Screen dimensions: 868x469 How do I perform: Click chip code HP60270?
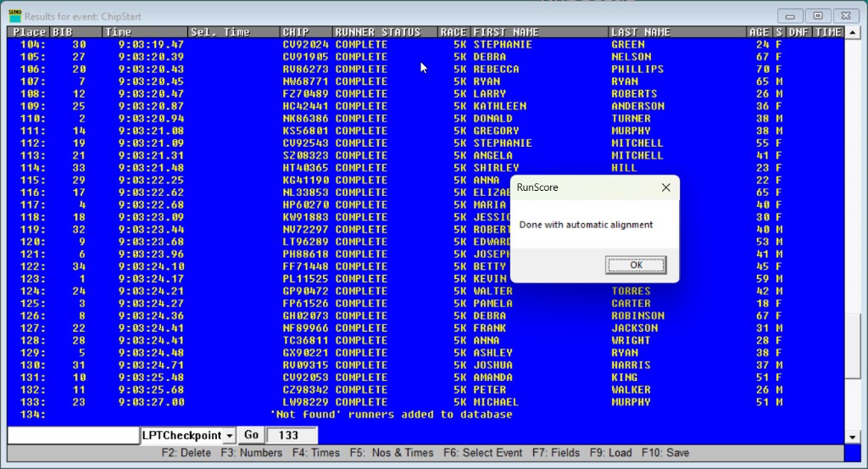(305, 205)
